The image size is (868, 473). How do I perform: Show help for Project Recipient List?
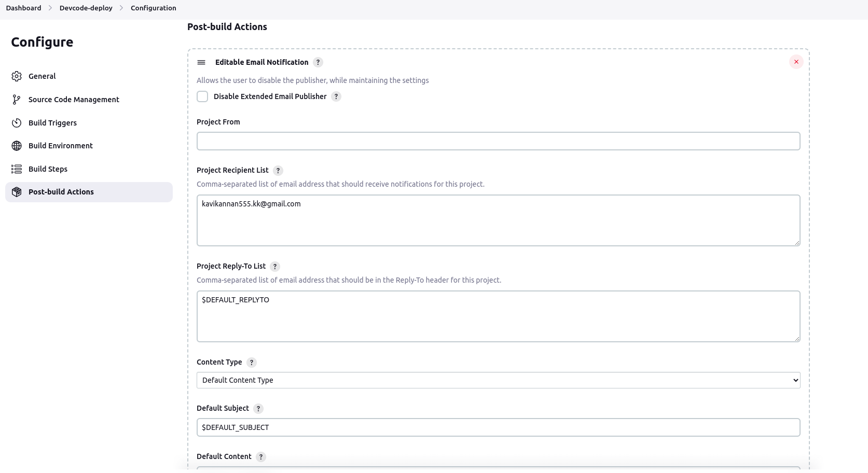278,171
